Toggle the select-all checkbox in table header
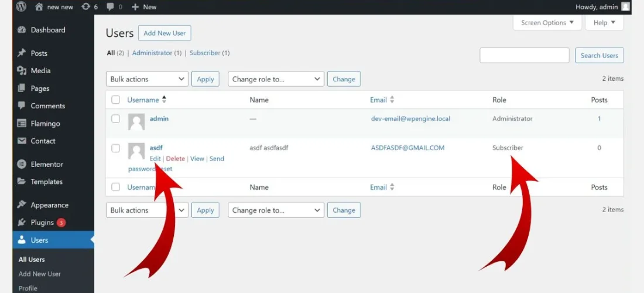644x293 pixels. pyautogui.click(x=116, y=100)
